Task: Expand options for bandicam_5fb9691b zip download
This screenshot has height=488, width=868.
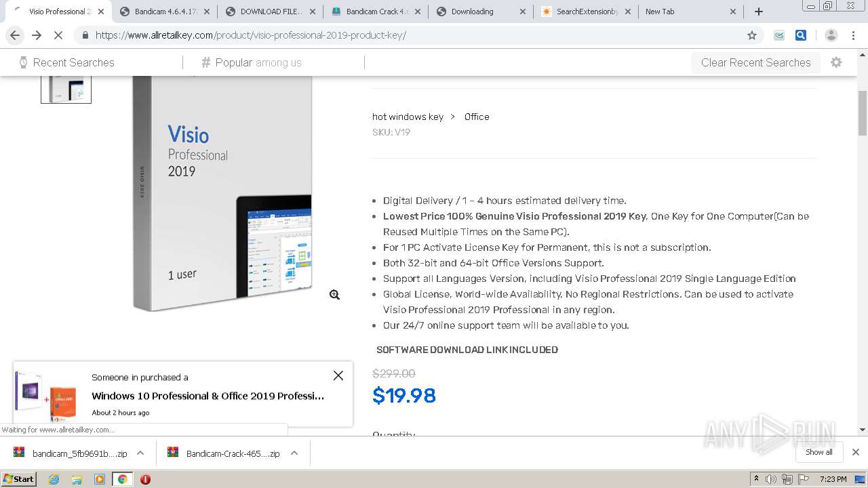Action: (140, 453)
